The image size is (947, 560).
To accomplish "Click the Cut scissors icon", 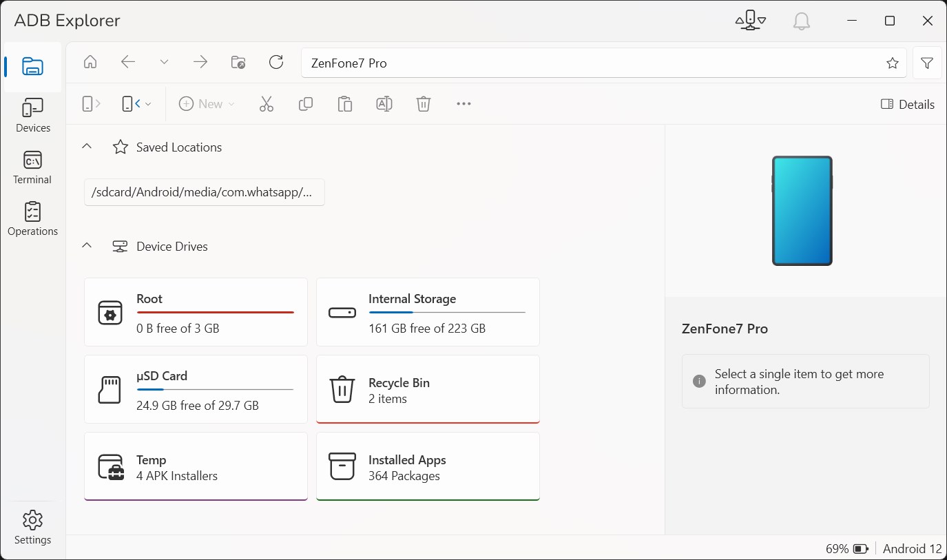I will tap(267, 104).
